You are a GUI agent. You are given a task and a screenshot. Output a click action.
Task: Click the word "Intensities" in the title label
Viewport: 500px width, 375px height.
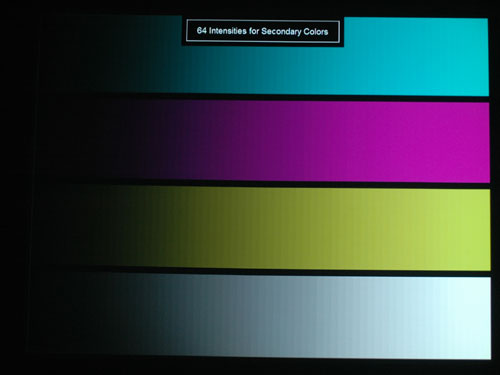228,31
